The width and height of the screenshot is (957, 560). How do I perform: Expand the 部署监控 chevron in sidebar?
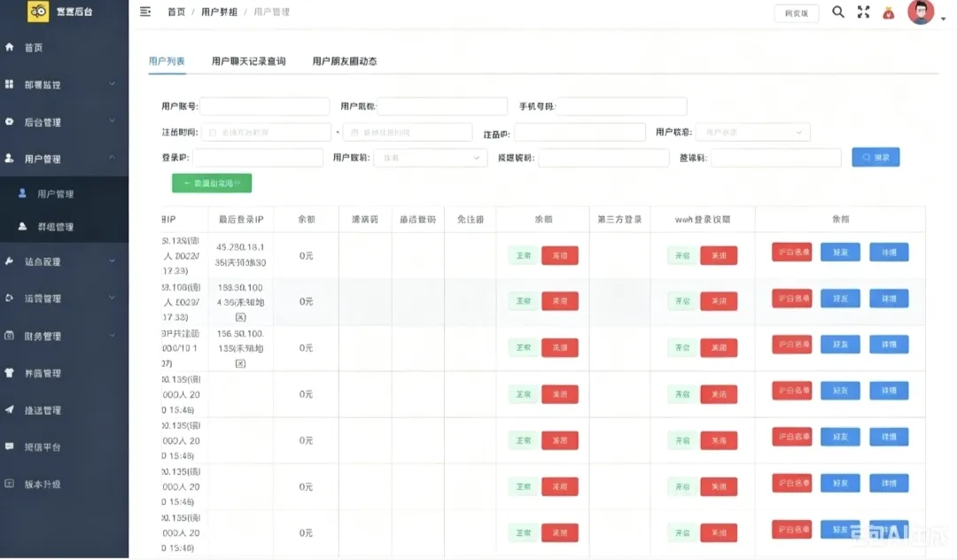tap(112, 83)
